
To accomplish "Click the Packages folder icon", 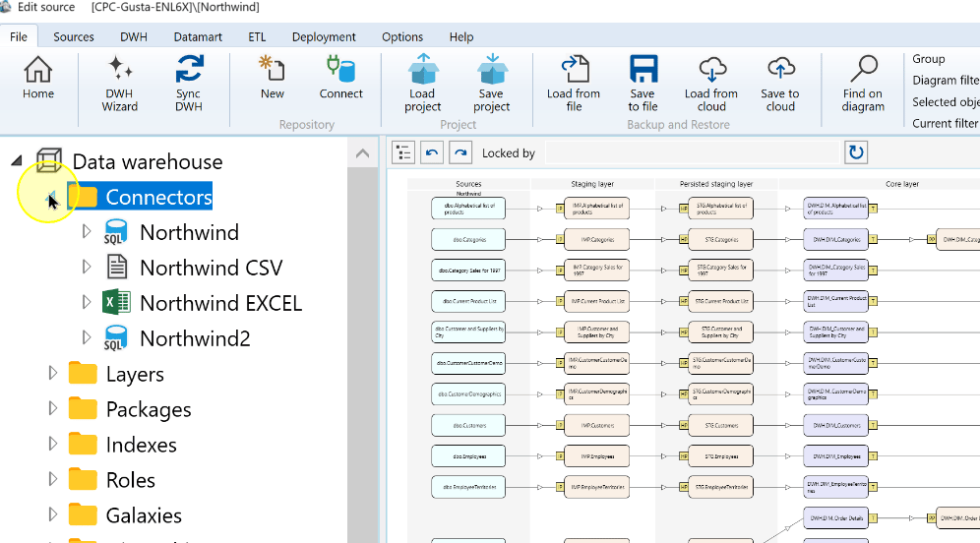I will coord(83,408).
